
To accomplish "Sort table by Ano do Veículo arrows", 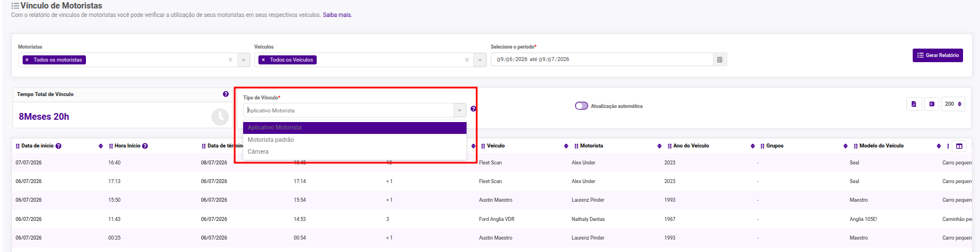I will click(753, 146).
